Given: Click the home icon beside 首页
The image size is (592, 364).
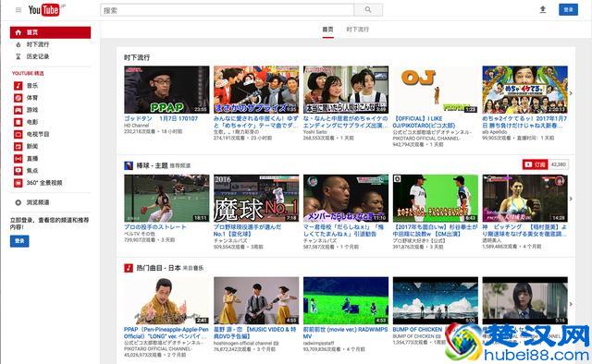Looking at the screenshot, I should [18, 32].
